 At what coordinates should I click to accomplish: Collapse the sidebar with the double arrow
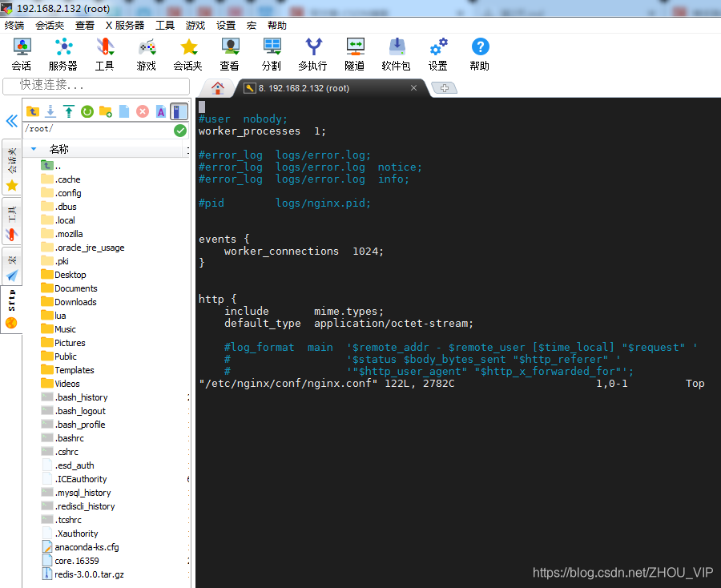11,121
